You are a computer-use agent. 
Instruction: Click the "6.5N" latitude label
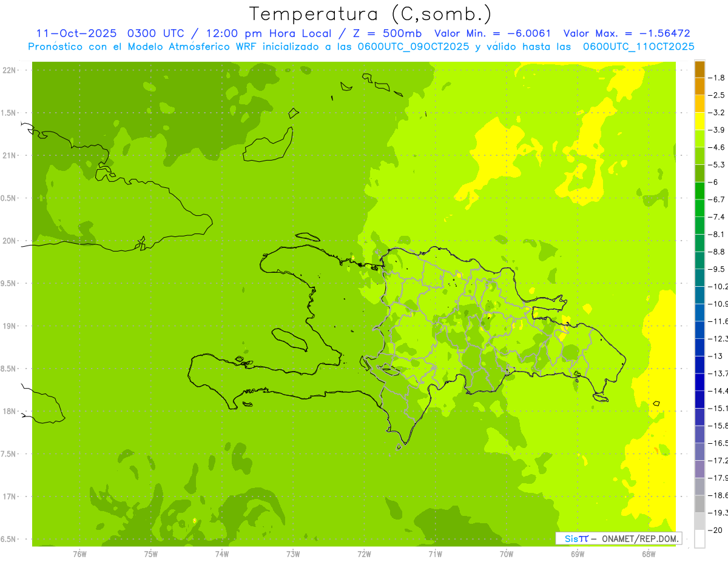tap(9, 539)
